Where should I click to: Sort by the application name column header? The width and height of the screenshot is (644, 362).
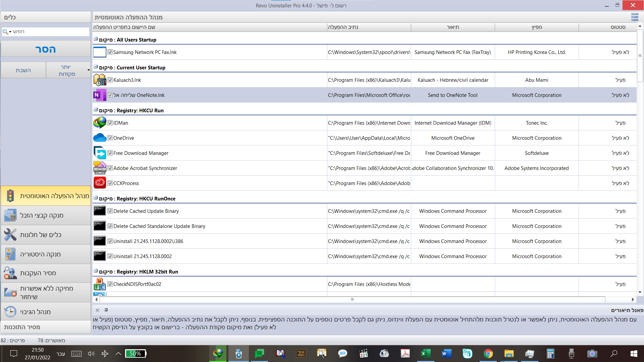tap(210, 27)
